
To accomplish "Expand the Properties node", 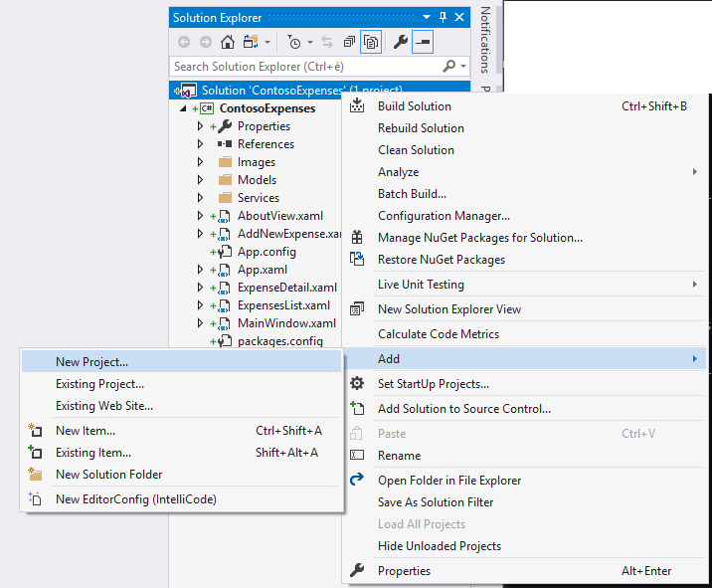I will [x=200, y=126].
